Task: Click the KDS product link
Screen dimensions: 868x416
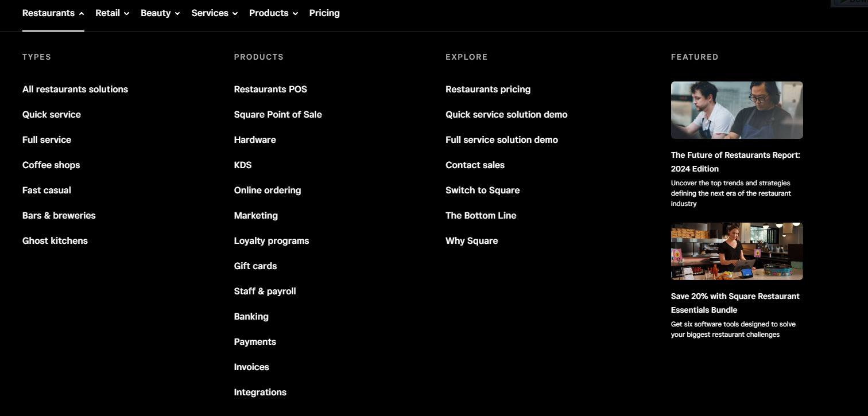Action: click(243, 165)
